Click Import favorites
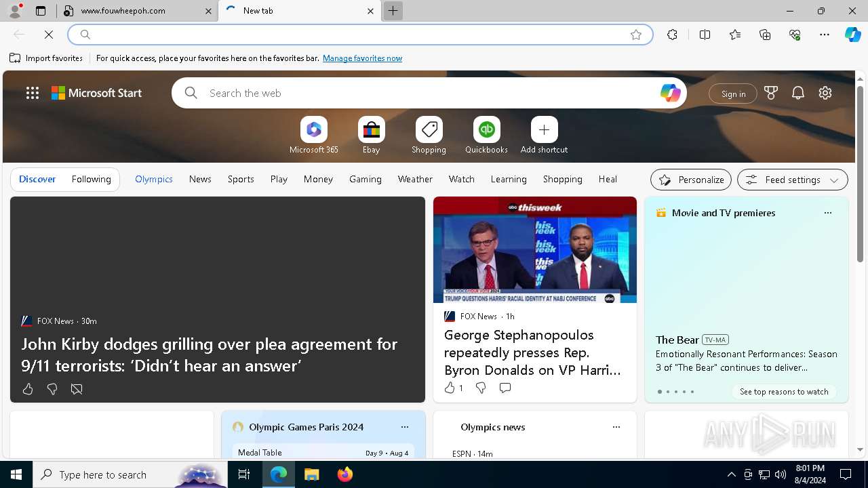This screenshot has height=488, width=868. [46, 58]
